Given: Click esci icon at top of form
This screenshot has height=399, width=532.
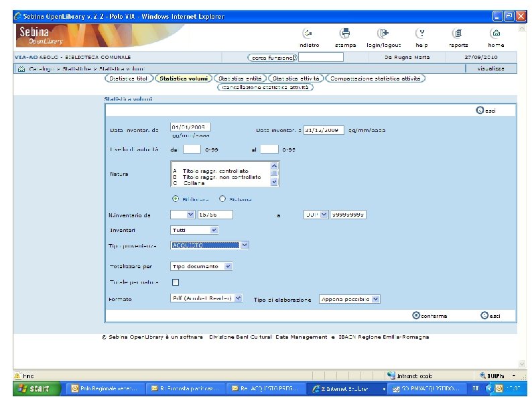Looking at the screenshot, I should click(480, 111).
